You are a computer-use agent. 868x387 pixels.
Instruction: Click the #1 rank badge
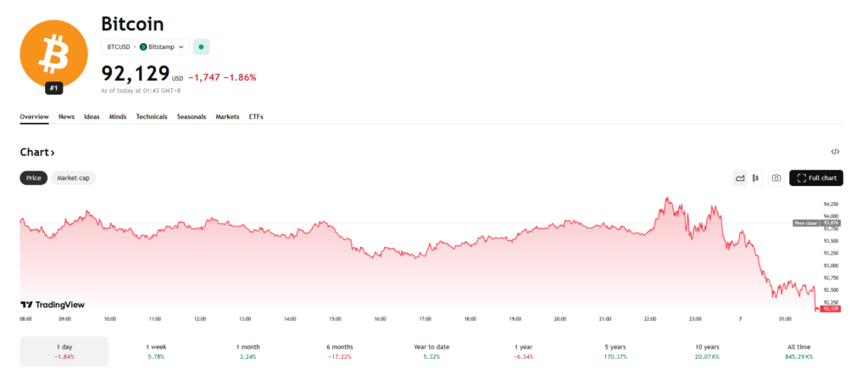click(x=54, y=88)
